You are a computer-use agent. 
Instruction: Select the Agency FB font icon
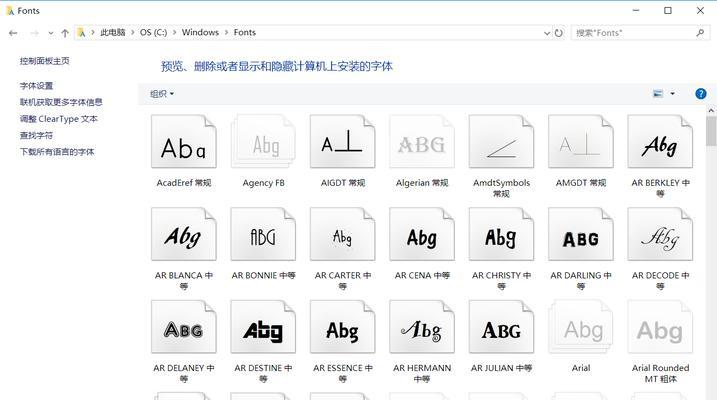pos(263,142)
